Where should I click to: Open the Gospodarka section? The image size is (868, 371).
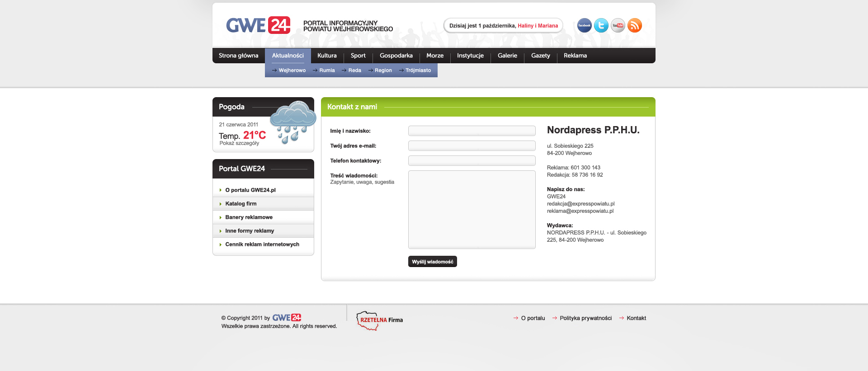click(x=396, y=56)
